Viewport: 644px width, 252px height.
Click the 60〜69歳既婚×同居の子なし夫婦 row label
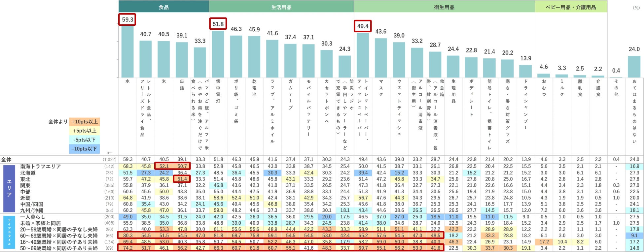[59, 236]
